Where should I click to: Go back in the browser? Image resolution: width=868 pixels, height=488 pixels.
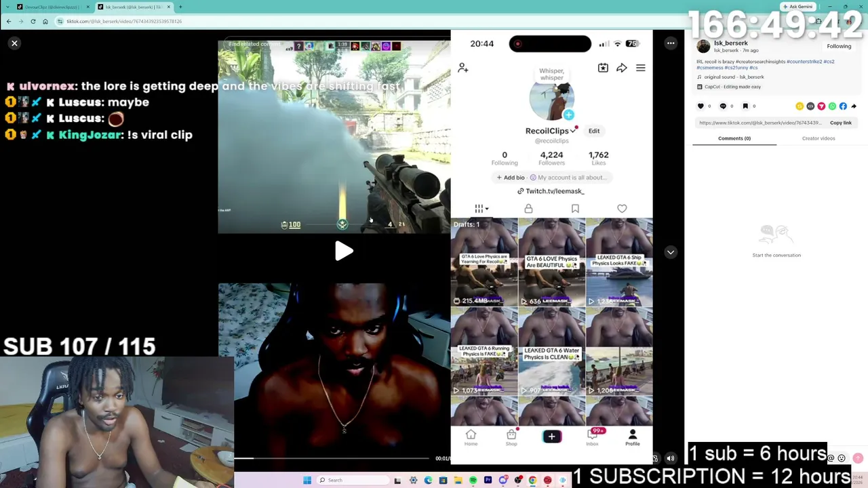coord(9,21)
